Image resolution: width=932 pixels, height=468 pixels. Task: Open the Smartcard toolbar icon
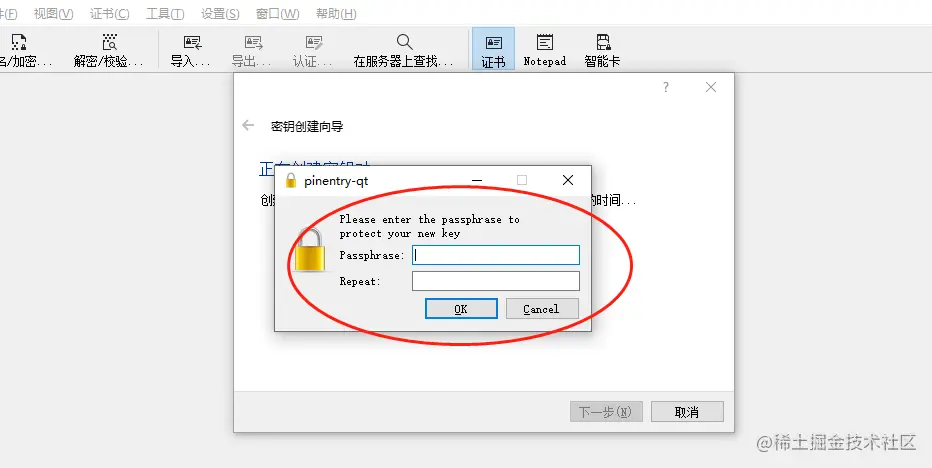pyautogui.click(x=603, y=50)
